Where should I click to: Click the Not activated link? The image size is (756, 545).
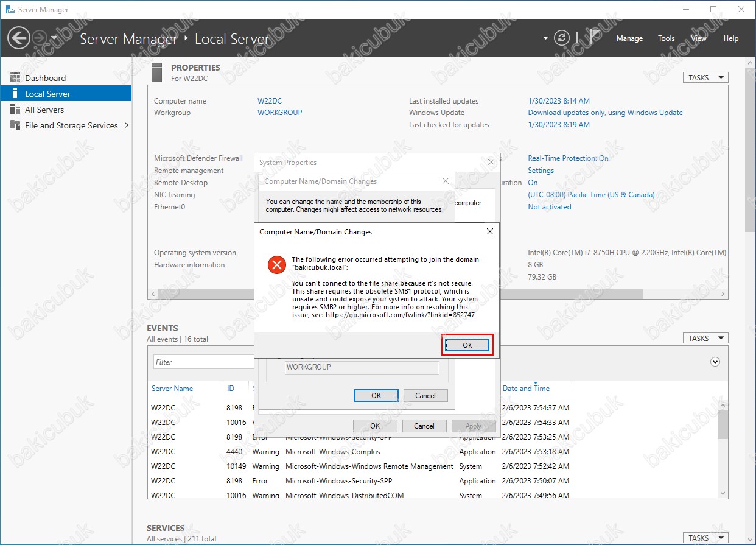(550, 207)
